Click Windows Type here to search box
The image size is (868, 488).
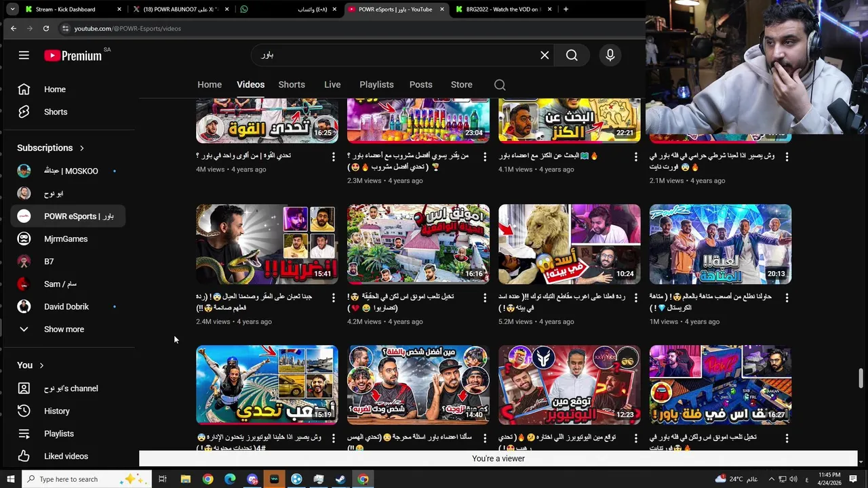[x=87, y=479]
